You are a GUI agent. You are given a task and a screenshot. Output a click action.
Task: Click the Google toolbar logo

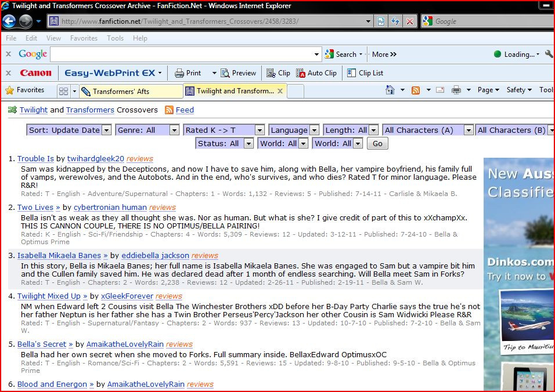pyautogui.click(x=33, y=54)
